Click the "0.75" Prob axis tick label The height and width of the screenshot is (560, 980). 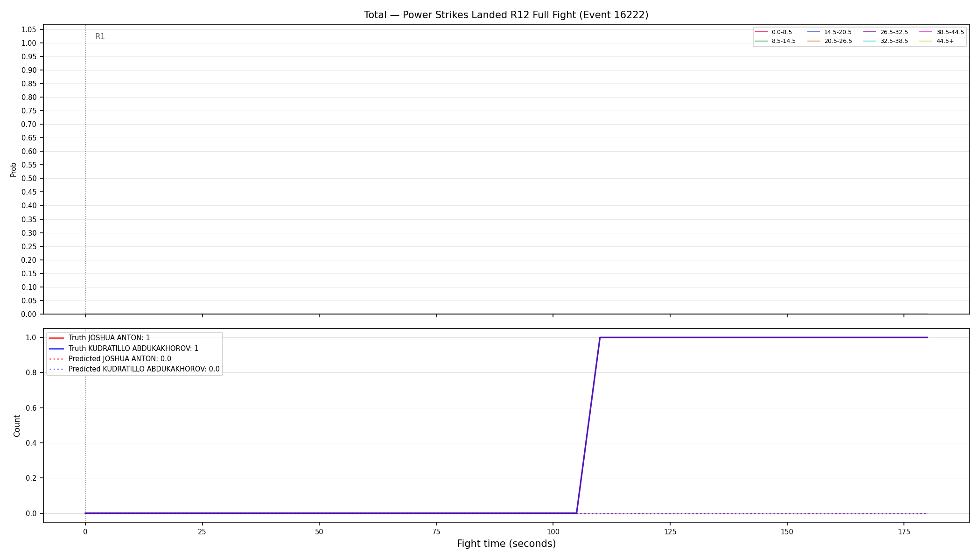pos(29,111)
